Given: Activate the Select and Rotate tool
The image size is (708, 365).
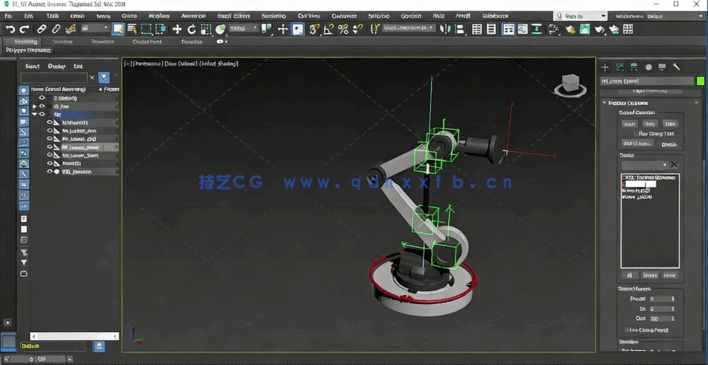Looking at the screenshot, I should (191, 29).
